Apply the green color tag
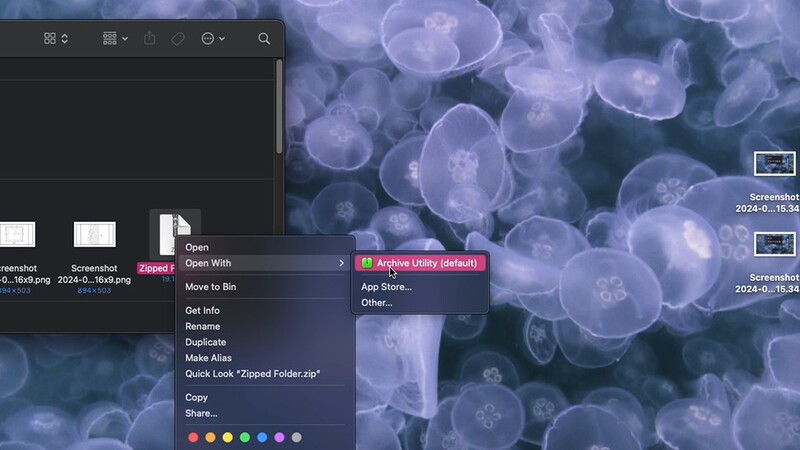 click(245, 437)
